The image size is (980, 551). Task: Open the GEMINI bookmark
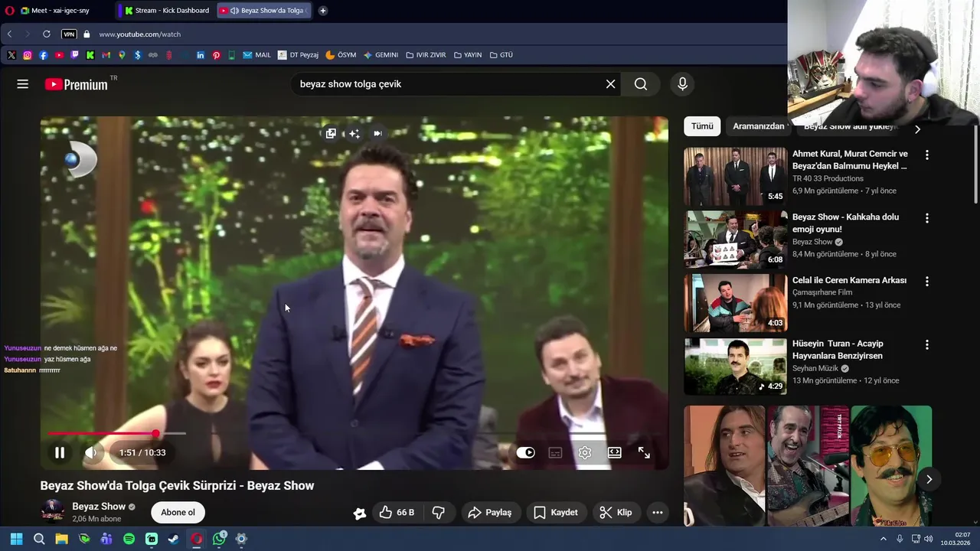point(381,55)
